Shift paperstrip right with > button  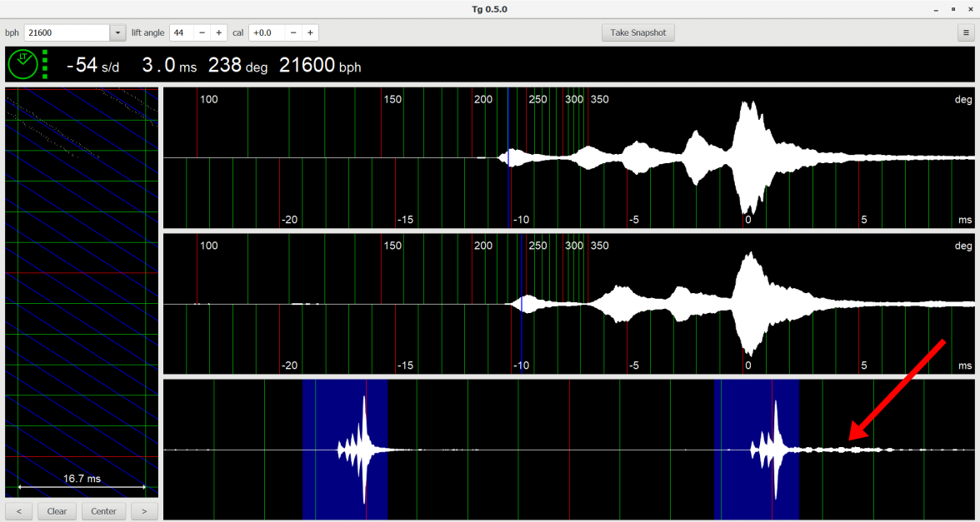[x=144, y=510]
